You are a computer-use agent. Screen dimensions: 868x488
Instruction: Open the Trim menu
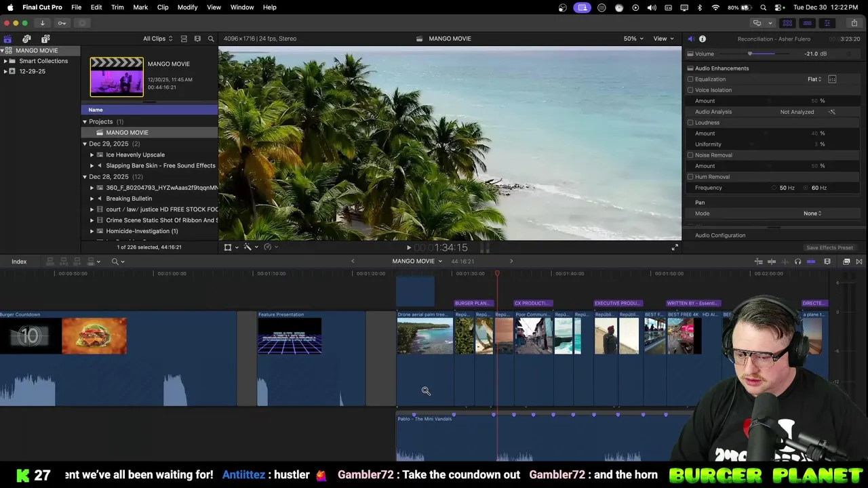point(117,7)
